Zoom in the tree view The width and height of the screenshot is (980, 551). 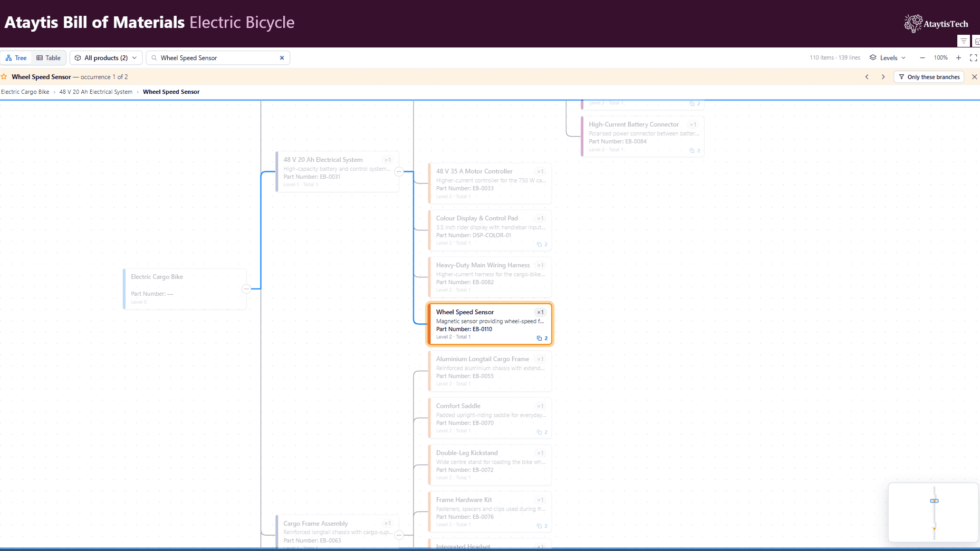pyautogui.click(x=958, y=58)
